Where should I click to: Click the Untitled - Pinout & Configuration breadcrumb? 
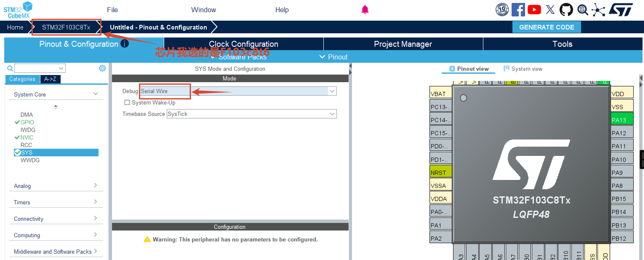click(159, 27)
